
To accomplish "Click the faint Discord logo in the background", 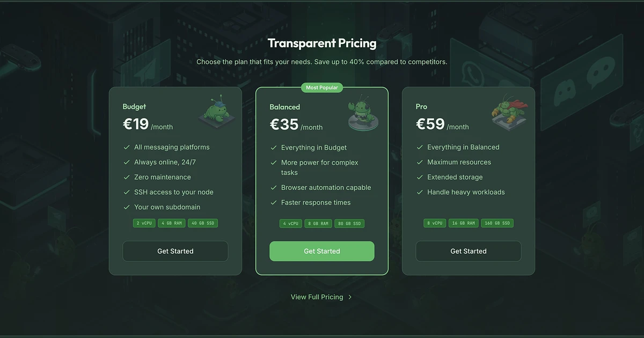I will click(565, 91).
